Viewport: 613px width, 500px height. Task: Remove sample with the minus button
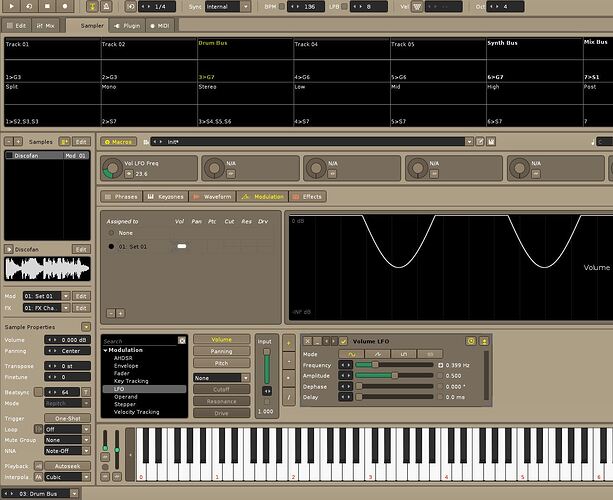[9, 142]
